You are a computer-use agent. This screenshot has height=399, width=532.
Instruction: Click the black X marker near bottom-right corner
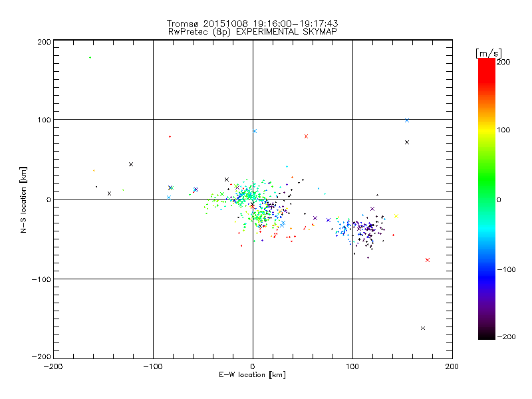tap(423, 328)
